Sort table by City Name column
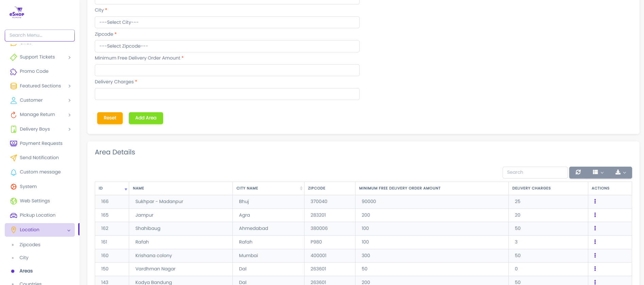644x285 pixels. point(268,188)
